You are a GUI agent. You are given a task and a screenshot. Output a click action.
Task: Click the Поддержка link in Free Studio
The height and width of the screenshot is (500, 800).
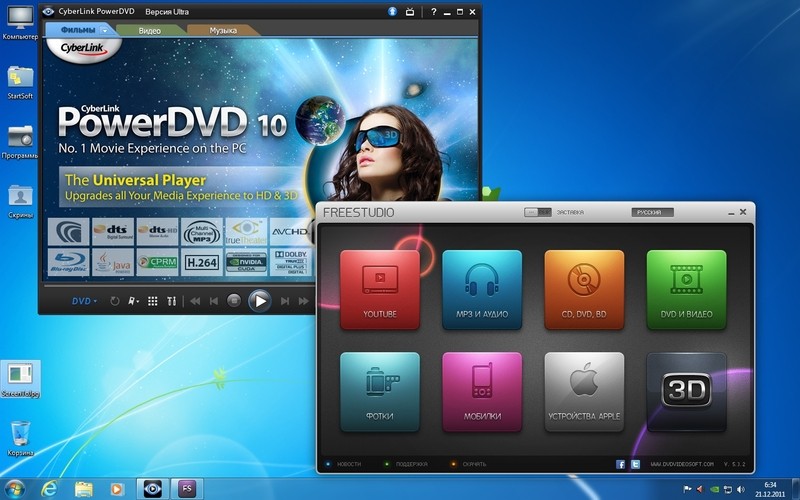tap(412, 464)
